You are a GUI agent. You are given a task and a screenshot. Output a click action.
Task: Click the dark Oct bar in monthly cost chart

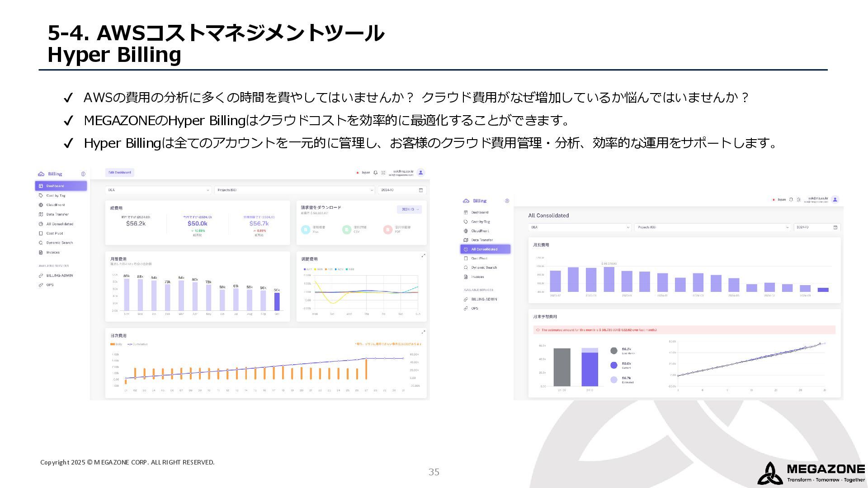click(x=277, y=301)
